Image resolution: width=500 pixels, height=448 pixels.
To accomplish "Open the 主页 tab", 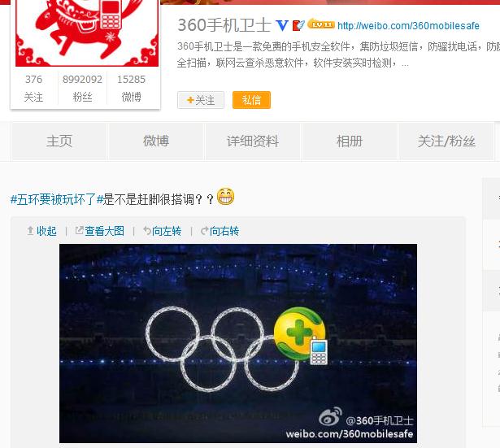I will [59, 141].
